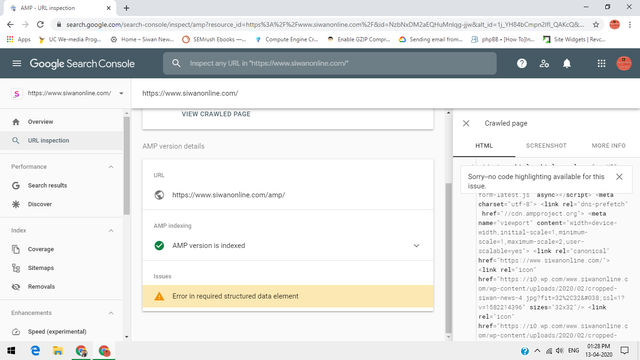The width and height of the screenshot is (640, 360).
Task: Open the Coverage report
Action: [61, 249]
